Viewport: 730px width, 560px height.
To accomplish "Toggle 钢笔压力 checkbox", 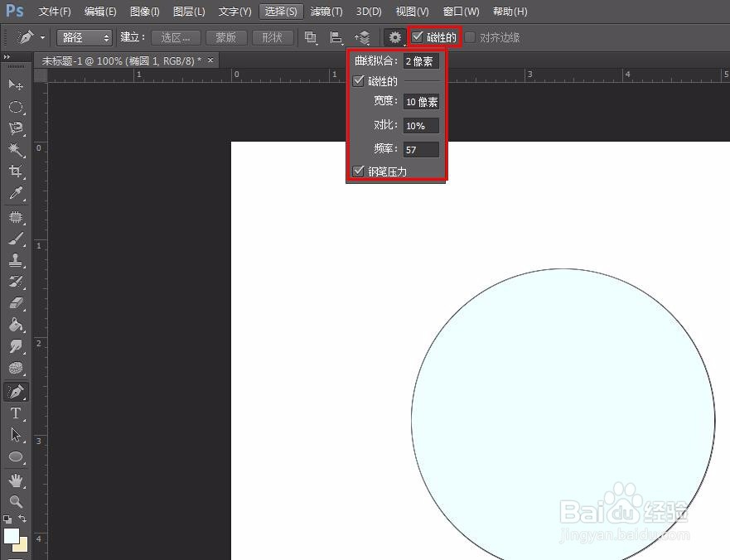I will [x=359, y=171].
